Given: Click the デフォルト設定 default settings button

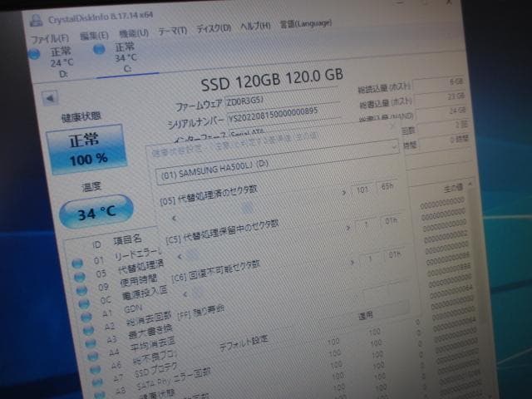Looking at the screenshot, I should (244, 343).
